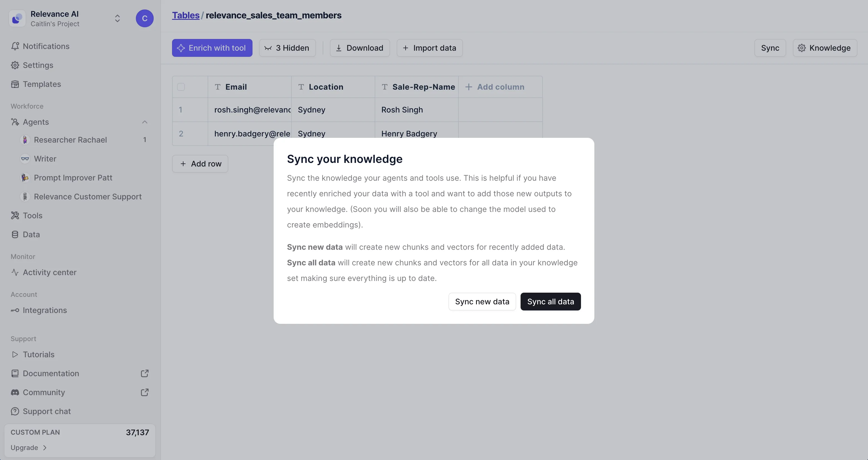The height and width of the screenshot is (460, 868).
Task: Toggle the select-all rows checkbox
Action: tap(181, 87)
